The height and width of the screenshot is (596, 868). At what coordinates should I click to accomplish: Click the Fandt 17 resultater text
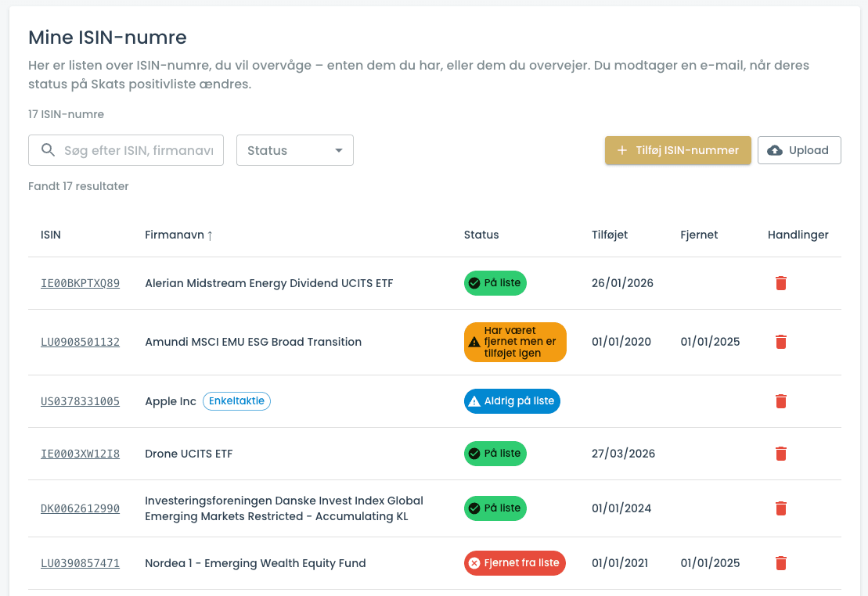pos(78,186)
